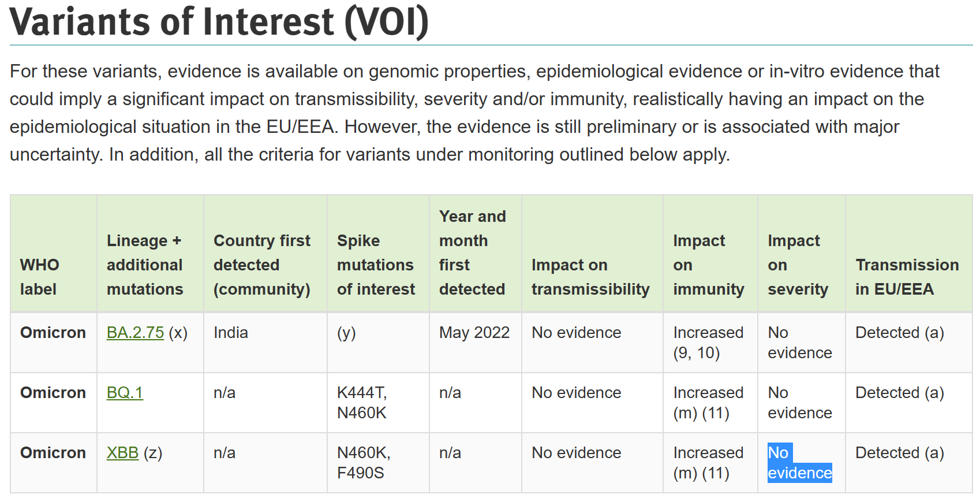Click the K444T, N460K mutations cell

point(362,403)
